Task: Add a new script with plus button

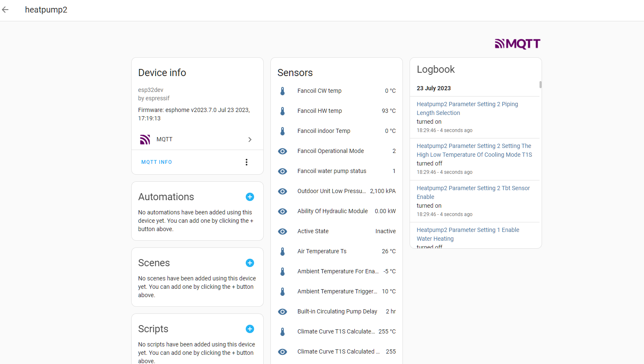Action: [250, 329]
